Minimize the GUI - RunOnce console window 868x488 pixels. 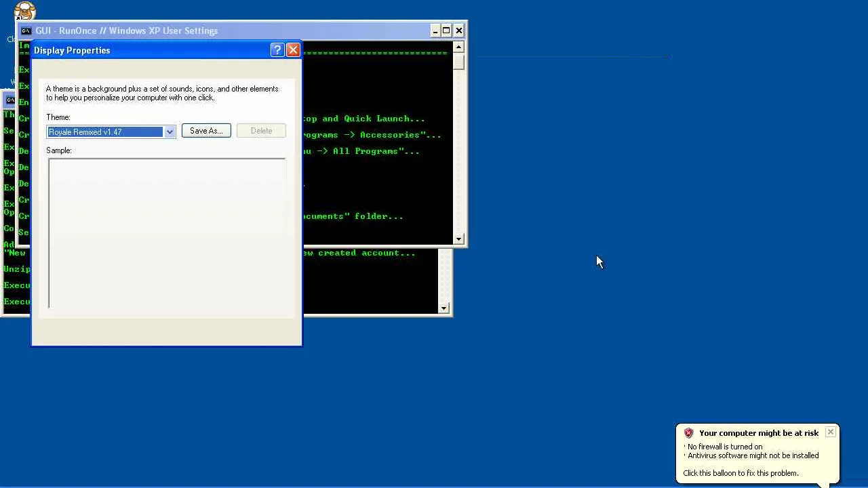435,30
